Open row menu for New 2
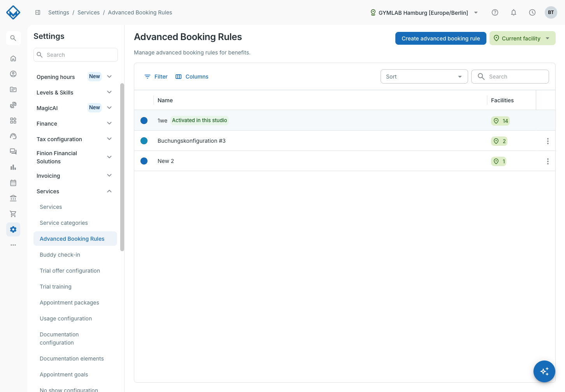This screenshot has width=565, height=392. [x=548, y=161]
